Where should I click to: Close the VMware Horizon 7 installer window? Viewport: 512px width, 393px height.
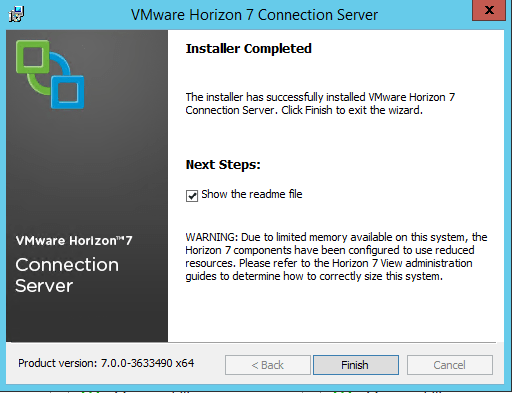(x=489, y=10)
